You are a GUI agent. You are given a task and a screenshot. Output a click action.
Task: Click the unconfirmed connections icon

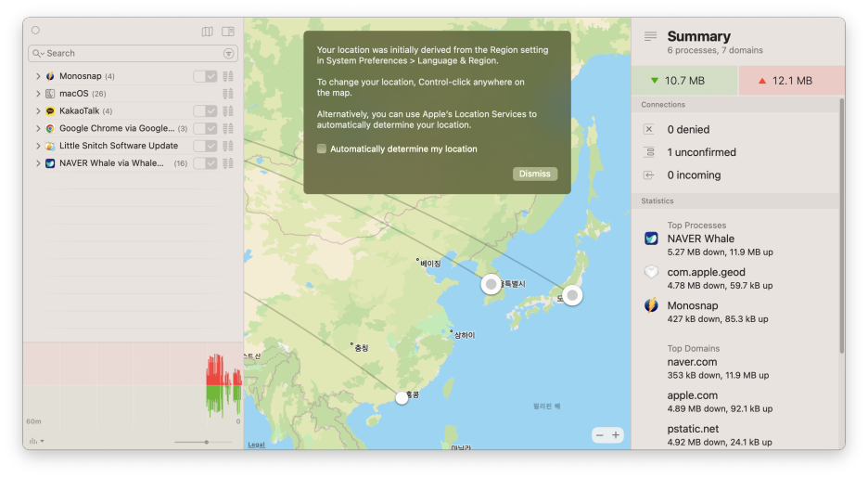649,152
